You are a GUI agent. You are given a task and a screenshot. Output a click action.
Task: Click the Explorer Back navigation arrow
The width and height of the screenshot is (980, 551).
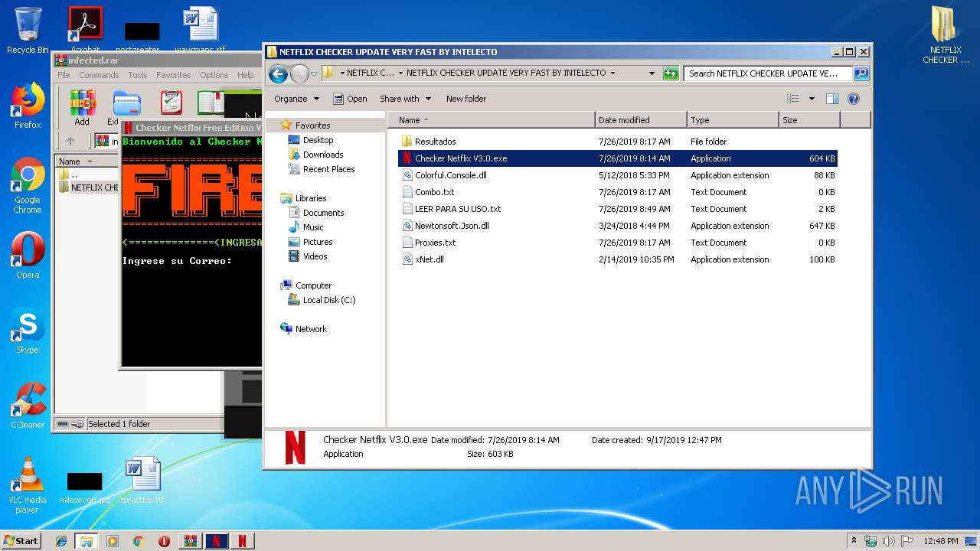[x=278, y=73]
